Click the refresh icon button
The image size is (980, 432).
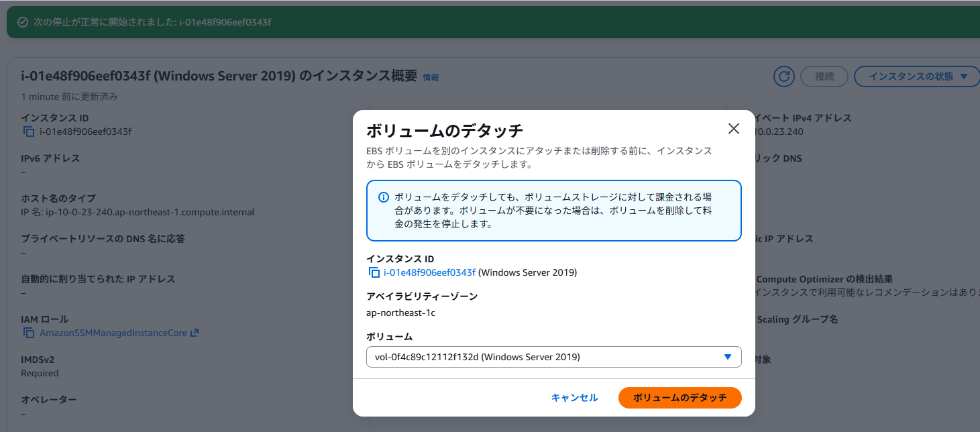pyautogui.click(x=783, y=76)
